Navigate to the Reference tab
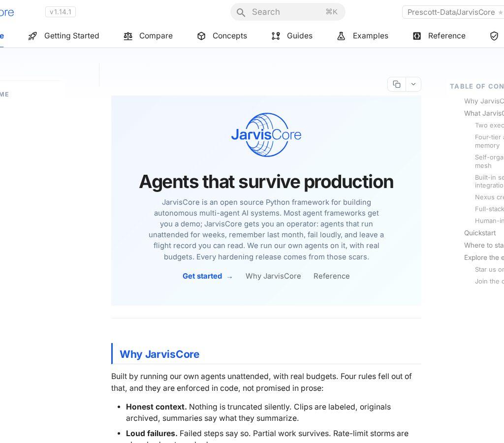Screen dimensions: 504x443 [x=439, y=36]
